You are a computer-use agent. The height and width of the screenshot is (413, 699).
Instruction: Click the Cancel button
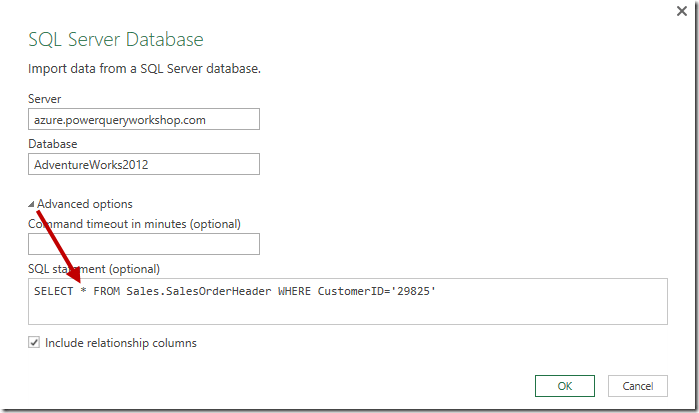(638, 386)
